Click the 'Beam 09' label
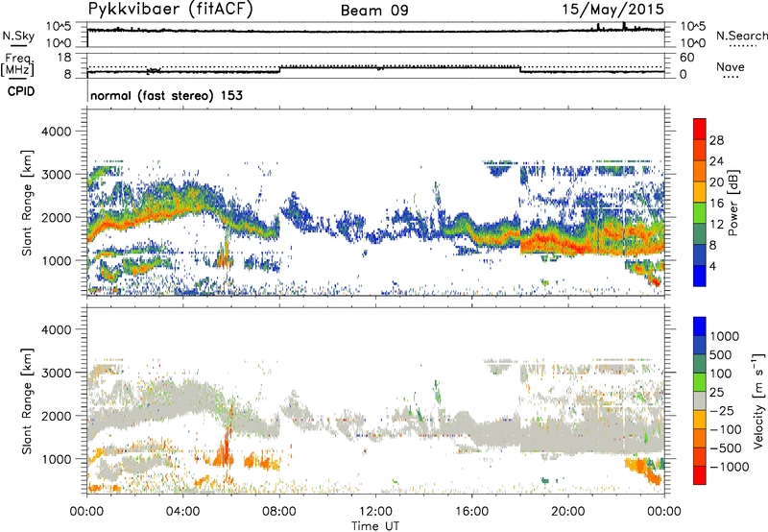 click(x=374, y=11)
